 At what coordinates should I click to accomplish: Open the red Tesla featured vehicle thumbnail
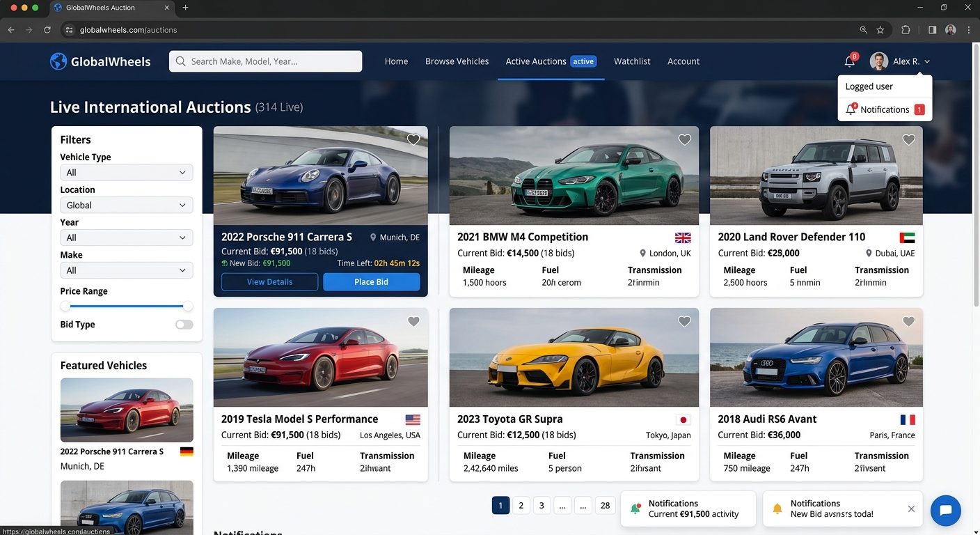127,410
